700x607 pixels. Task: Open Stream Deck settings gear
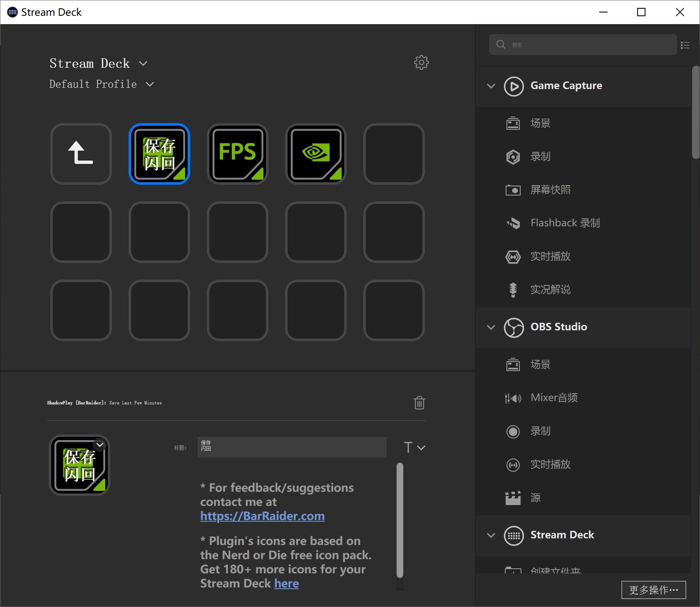[x=421, y=62]
